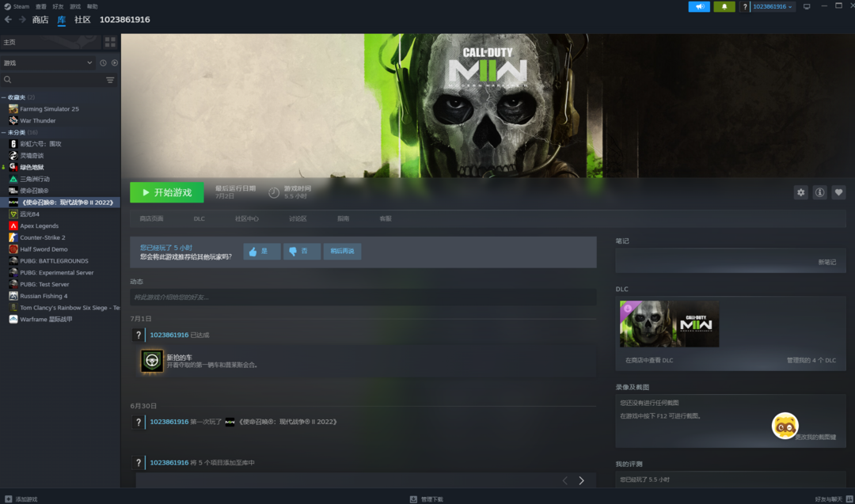Image resolution: width=855 pixels, height=504 pixels.
Task: Collapse the 收藏夹 section
Action: click(4, 97)
